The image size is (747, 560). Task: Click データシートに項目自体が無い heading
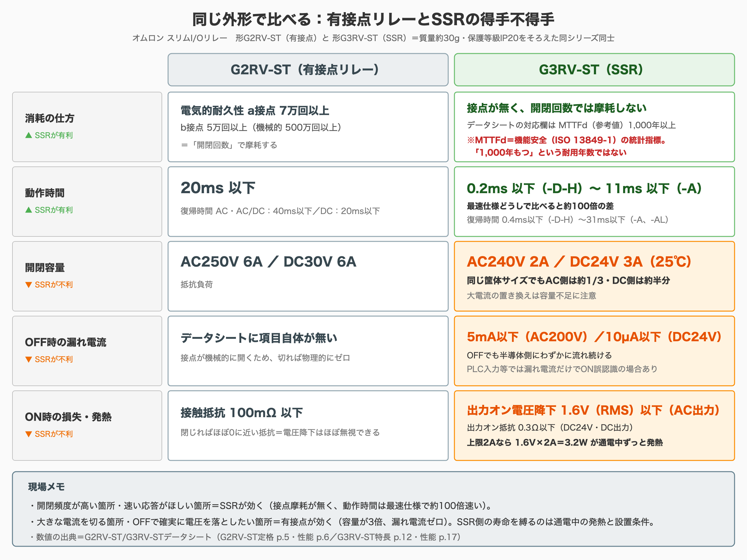tap(259, 338)
